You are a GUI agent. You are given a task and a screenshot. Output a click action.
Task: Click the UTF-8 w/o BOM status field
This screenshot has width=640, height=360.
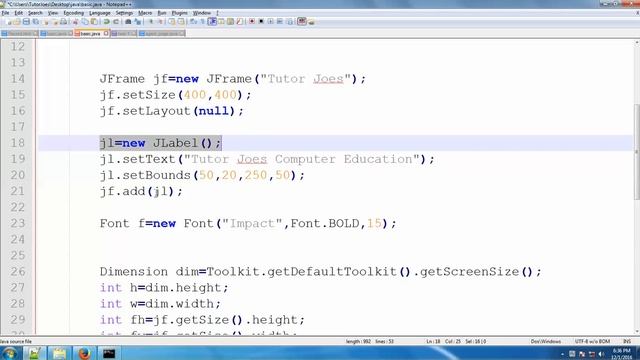pos(592,341)
